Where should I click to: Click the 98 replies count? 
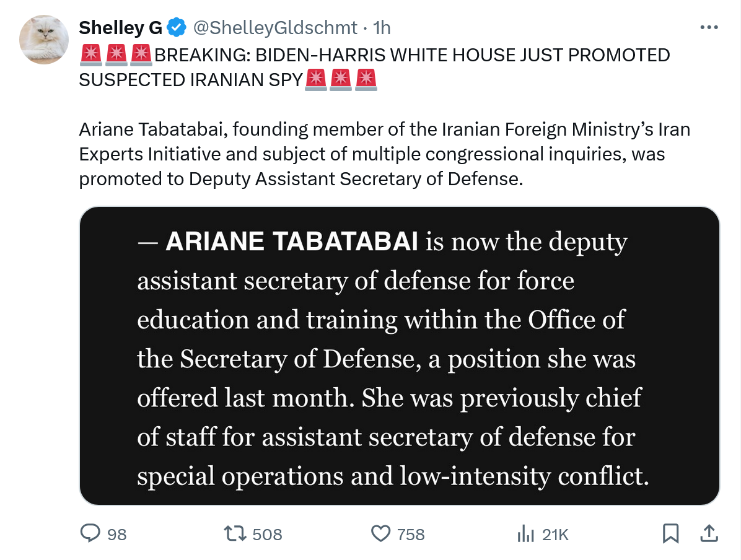pos(117,534)
